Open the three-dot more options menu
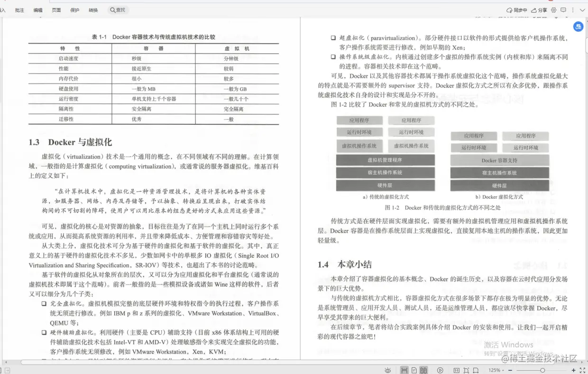 tap(572, 10)
